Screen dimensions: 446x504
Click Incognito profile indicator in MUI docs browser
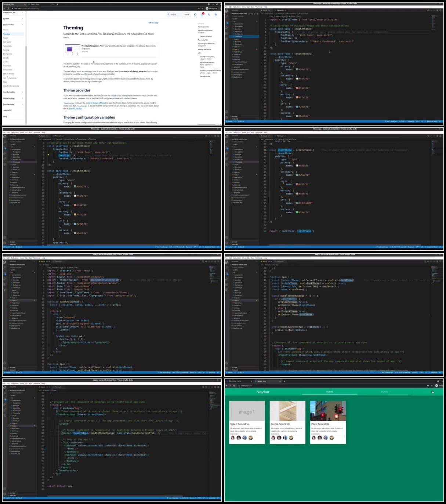pyautogui.click(x=212, y=8)
